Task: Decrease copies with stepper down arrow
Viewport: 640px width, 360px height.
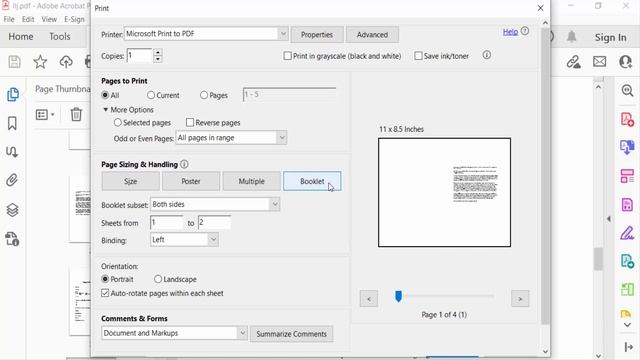Action: click(158, 59)
